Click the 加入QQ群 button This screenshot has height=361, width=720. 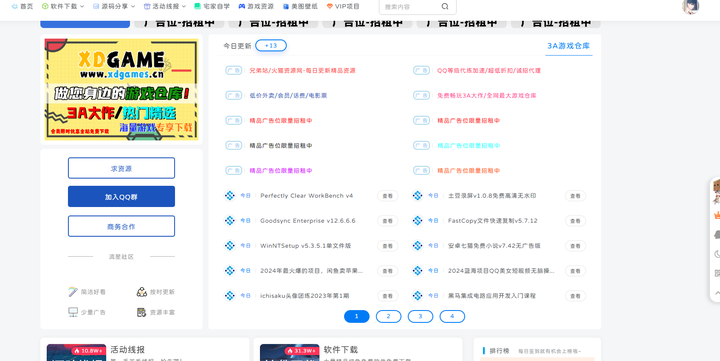pos(121,197)
